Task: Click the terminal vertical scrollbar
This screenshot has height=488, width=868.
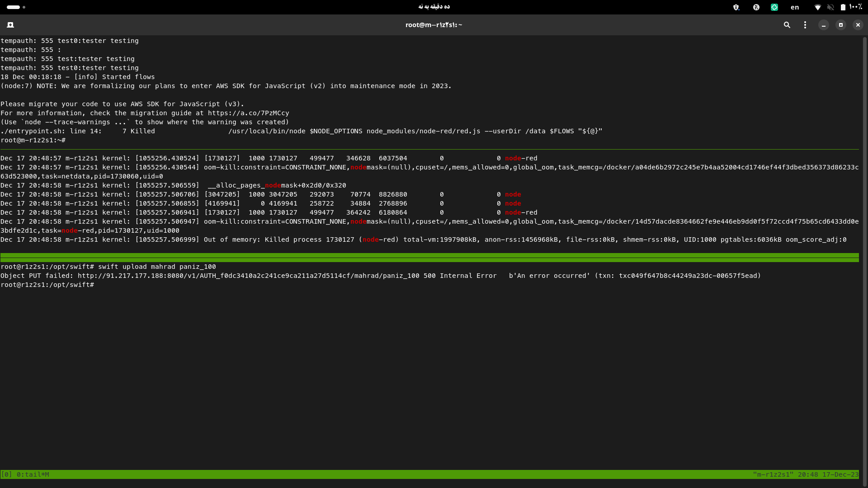Action: (x=864, y=253)
